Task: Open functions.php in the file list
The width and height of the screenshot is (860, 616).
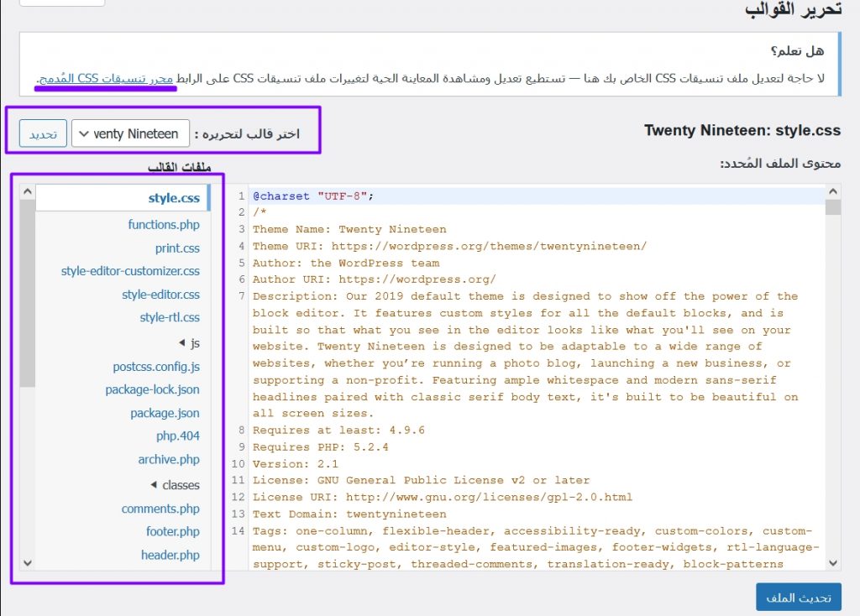Action: pyautogui.click(x=164, y=225)
